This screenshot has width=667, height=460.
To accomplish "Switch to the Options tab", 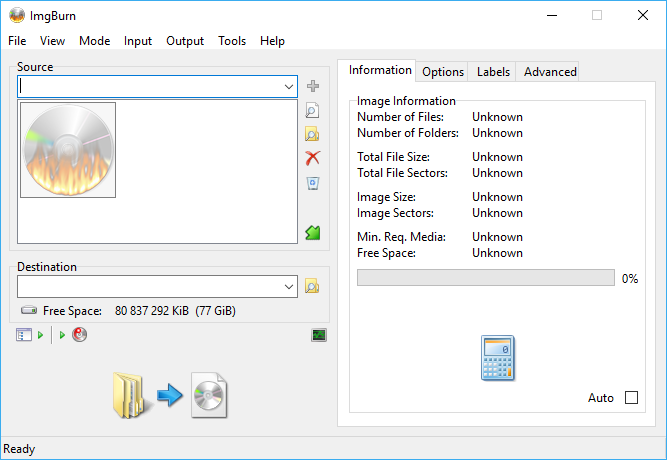I will 442,72.
